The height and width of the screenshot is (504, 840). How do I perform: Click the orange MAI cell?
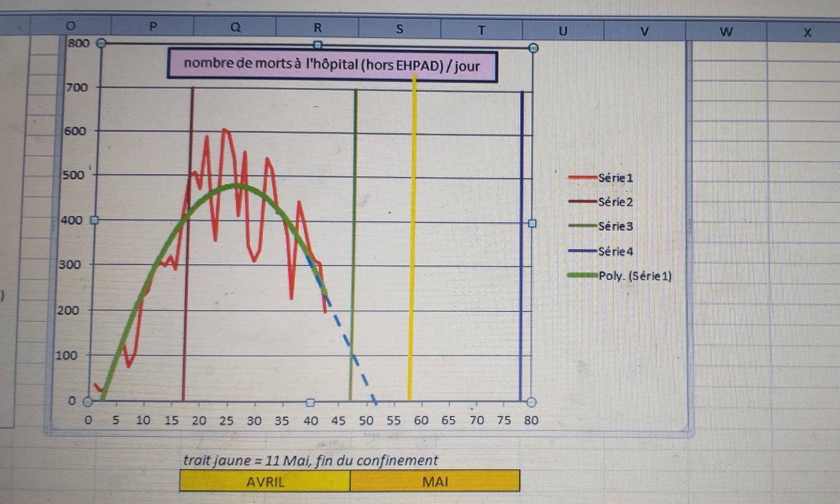pos(435,482)
